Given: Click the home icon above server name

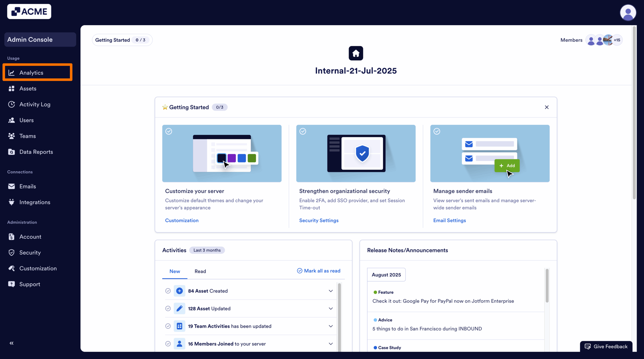Looking at the screenshot, I should 356,53.
